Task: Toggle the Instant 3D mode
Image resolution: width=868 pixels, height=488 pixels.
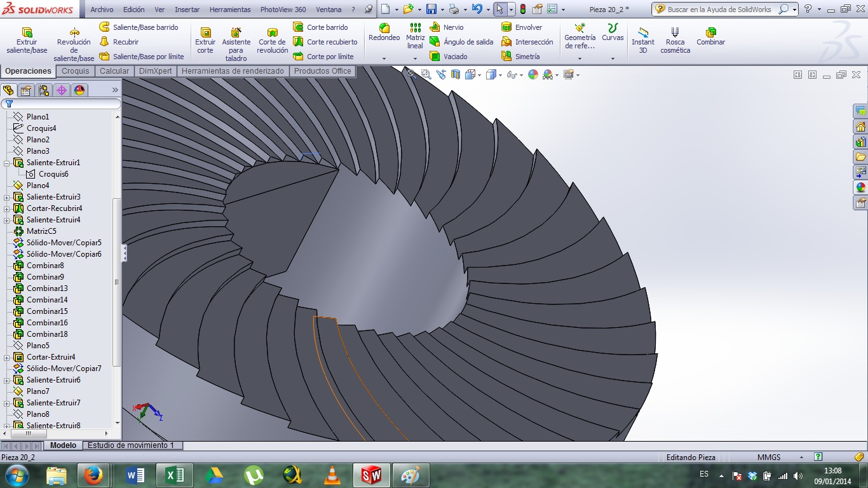Action: tap(643, 40)
